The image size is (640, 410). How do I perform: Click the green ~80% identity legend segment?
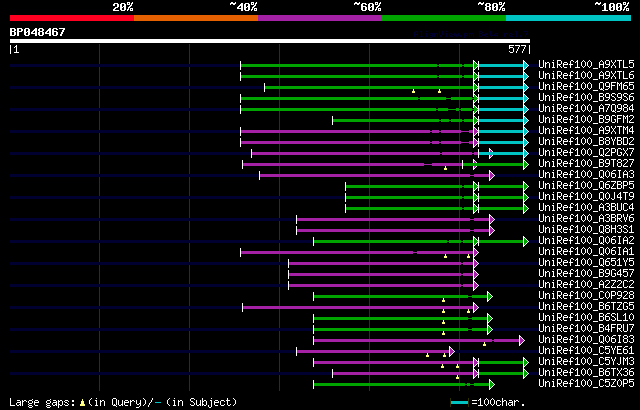(444, 18)
